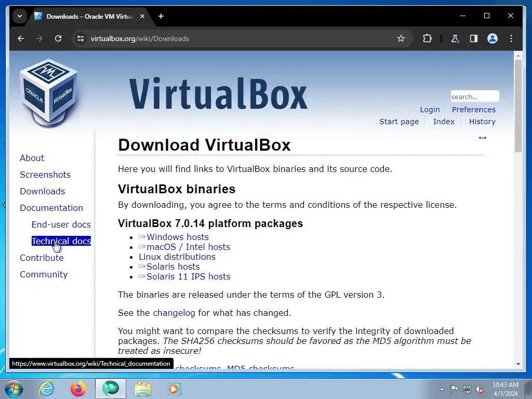
Task: Open Linux distributions link
Action: [x=177, y=257]
